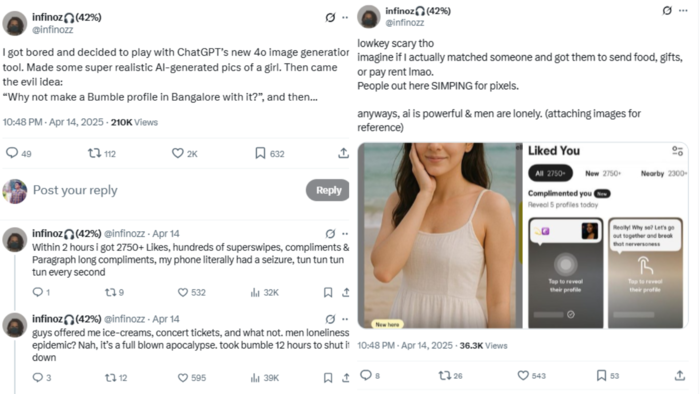Open the @infinozz profile handle link
Image resolution: width=700 pixels, height=394 pixels.
(x=53, y=29)
